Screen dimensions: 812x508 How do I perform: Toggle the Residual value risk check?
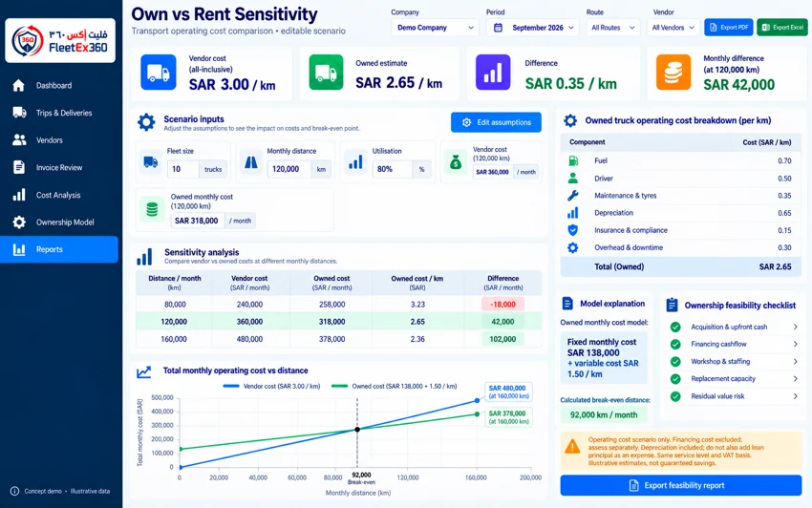(x=675, y=396)
